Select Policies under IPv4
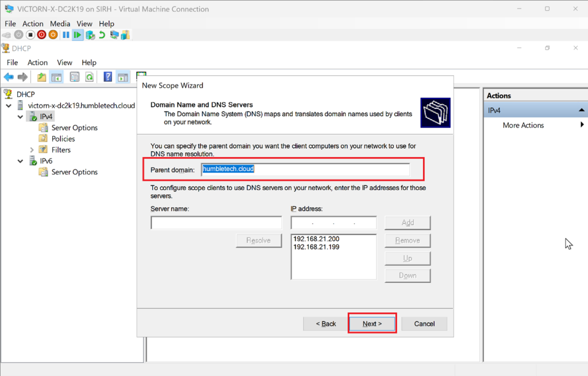The image size is (588, 376). coord(63,139)
